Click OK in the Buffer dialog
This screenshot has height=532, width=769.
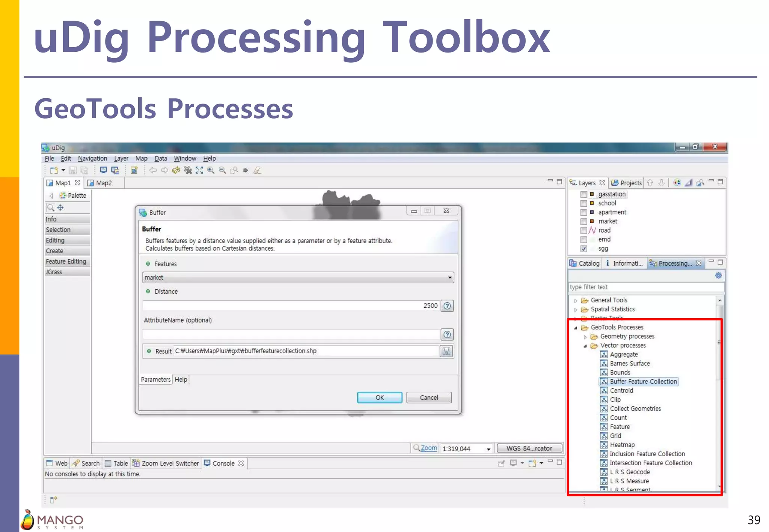click(380, 397)
